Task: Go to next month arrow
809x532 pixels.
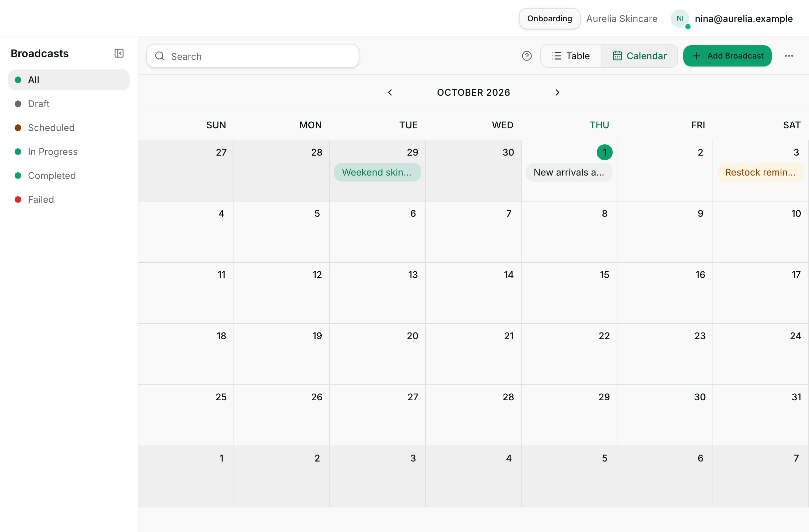Action: (557, 92)
